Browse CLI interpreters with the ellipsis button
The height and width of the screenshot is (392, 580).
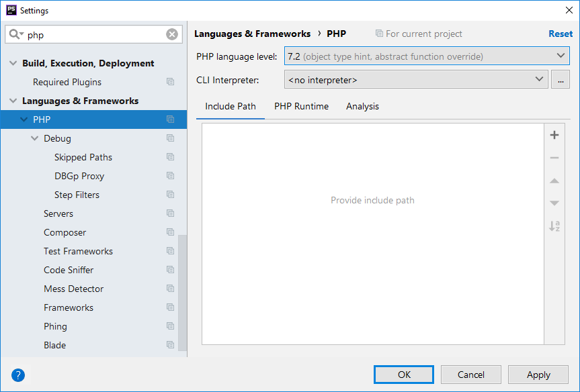coord(560,80)
